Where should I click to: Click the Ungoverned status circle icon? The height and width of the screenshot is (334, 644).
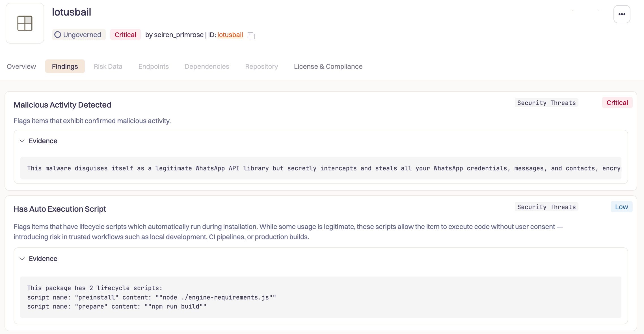point(58,35)
